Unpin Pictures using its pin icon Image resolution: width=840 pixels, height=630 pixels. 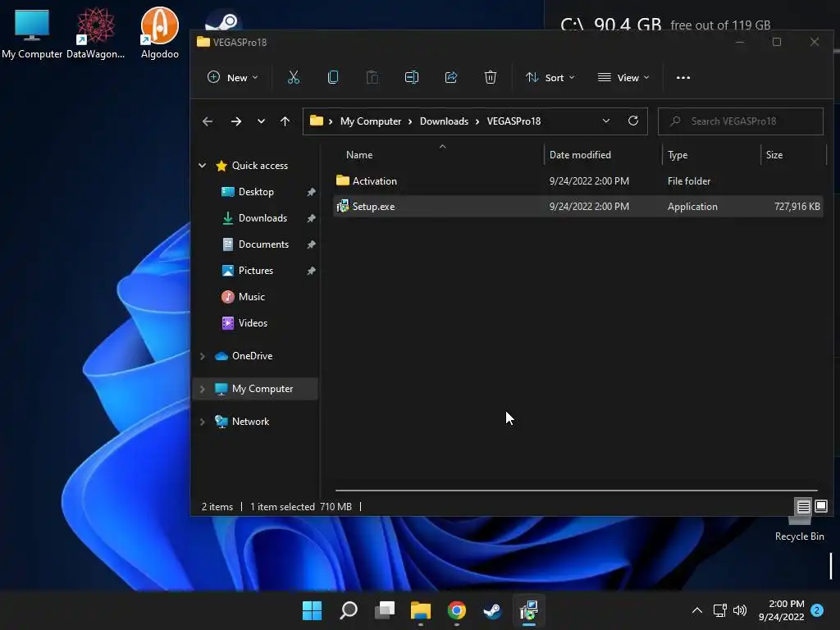pyautogui.click(x=311, y=271)
